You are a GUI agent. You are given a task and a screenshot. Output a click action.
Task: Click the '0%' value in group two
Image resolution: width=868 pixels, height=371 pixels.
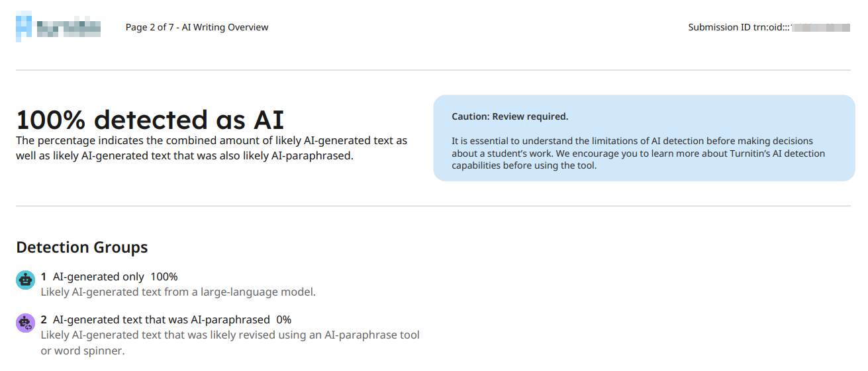click(283, 319)
